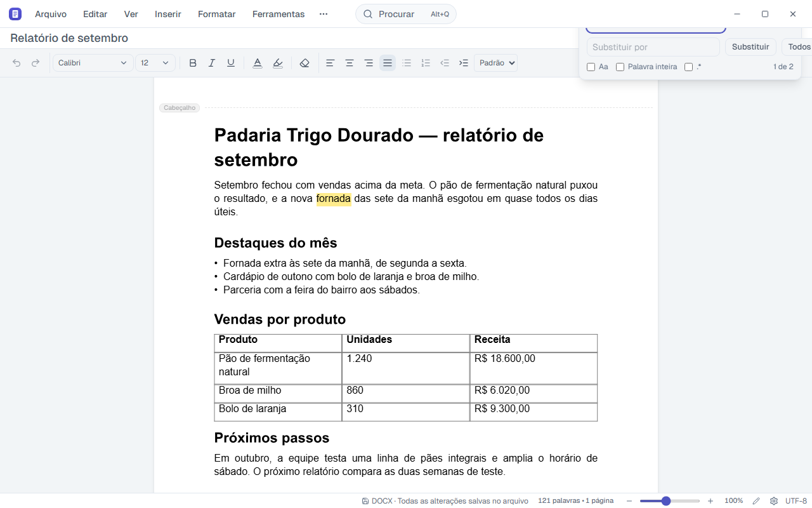812x508 pixels.
Task: Click the Procurar search box
Action: 406,14
